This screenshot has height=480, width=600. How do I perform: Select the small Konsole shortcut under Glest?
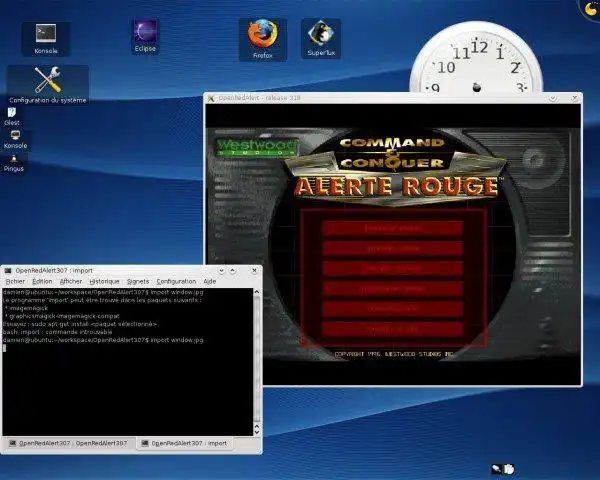point(15,140)
